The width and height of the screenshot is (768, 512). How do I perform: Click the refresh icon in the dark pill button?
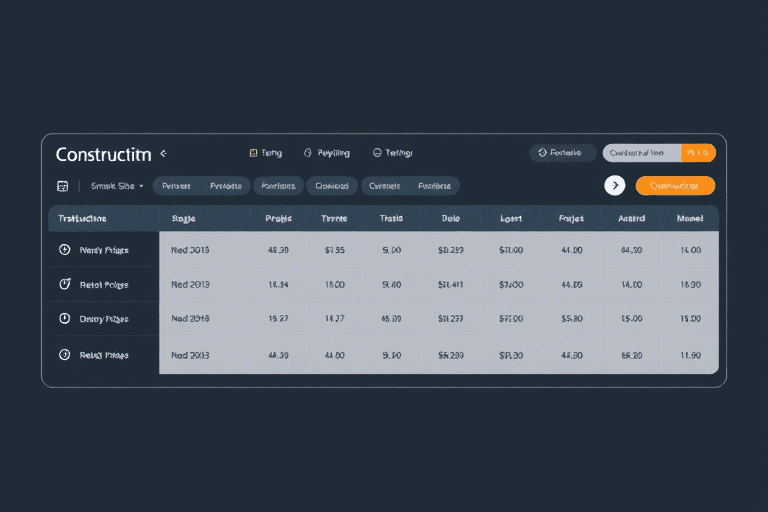pyautogui.click(x=542, y=153)
